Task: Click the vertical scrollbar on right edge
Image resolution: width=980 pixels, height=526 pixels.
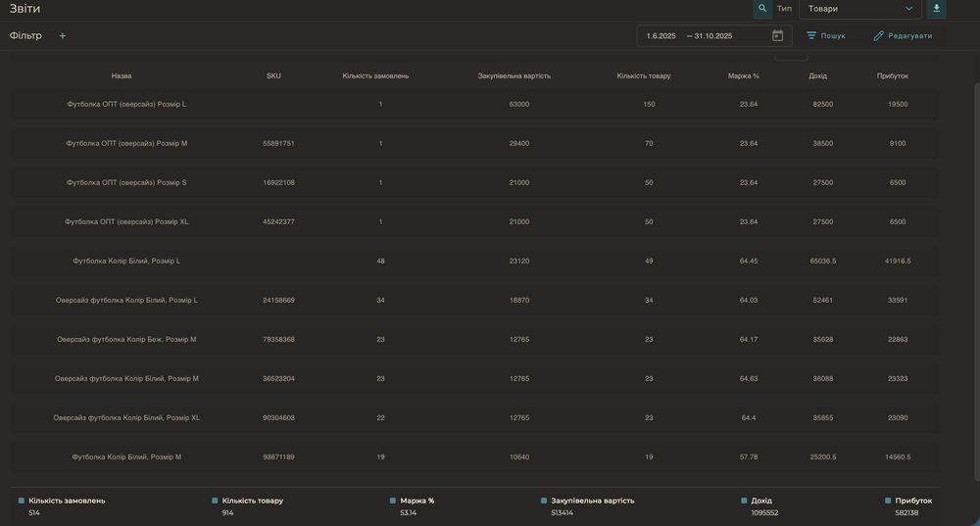Action: click(977, 281)
